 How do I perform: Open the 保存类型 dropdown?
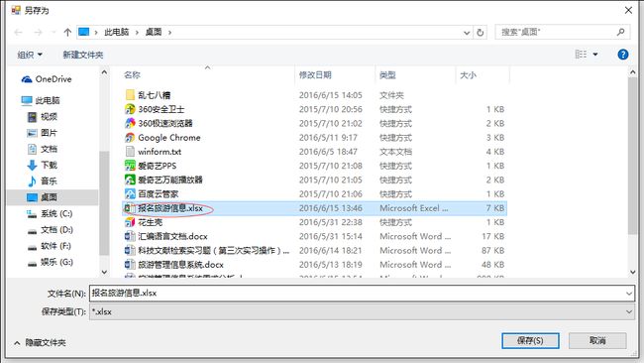(362, 311)
